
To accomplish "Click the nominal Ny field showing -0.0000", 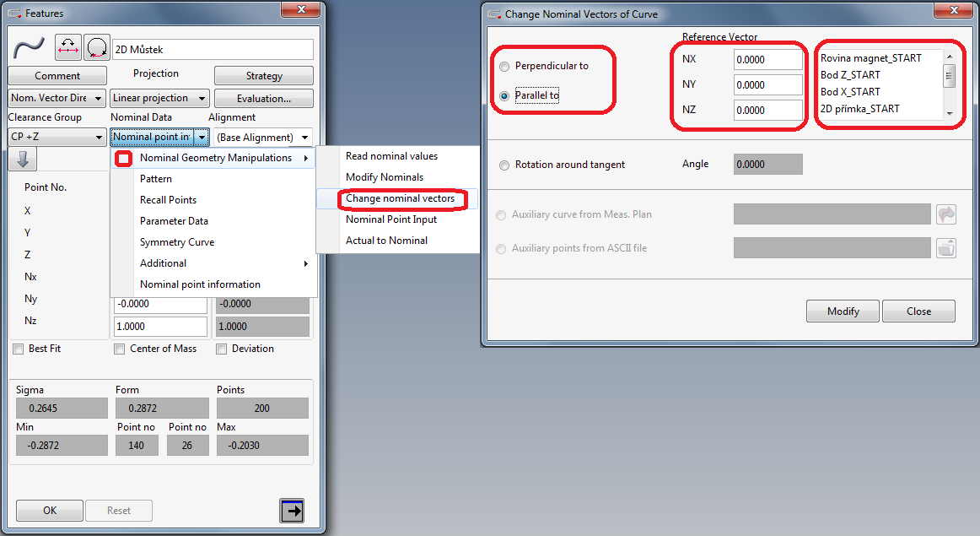I will (x=160, y=304).
